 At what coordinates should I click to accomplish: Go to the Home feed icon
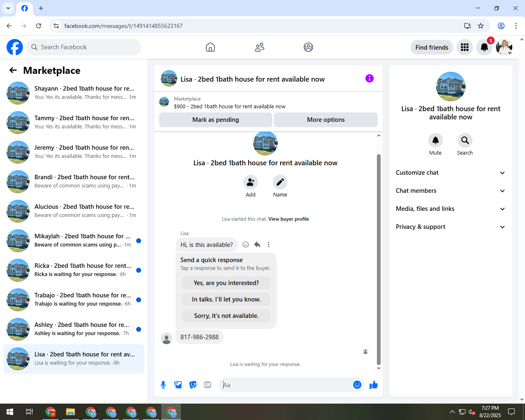click(210, 47)
